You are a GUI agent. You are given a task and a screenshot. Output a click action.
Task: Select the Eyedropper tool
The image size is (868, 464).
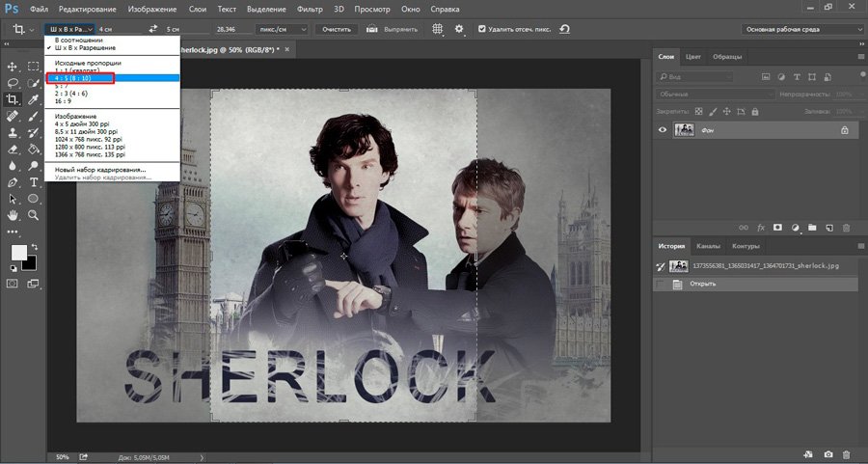coord(33,99)
